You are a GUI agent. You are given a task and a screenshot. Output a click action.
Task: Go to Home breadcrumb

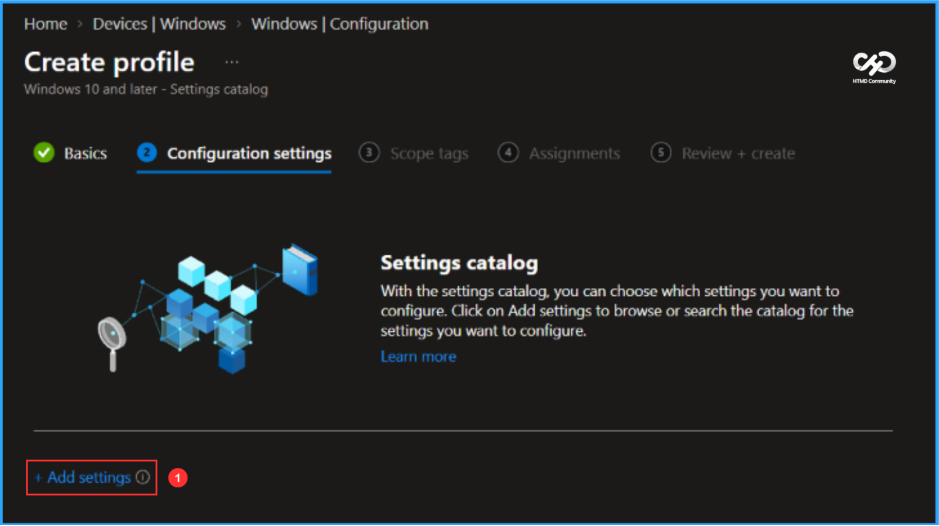(46, 24)
